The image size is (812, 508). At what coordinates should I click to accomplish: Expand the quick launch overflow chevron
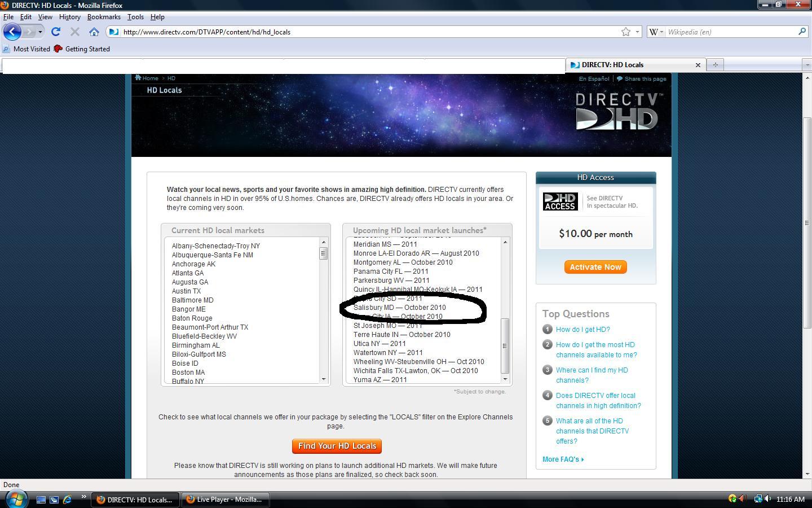[83, 497]
